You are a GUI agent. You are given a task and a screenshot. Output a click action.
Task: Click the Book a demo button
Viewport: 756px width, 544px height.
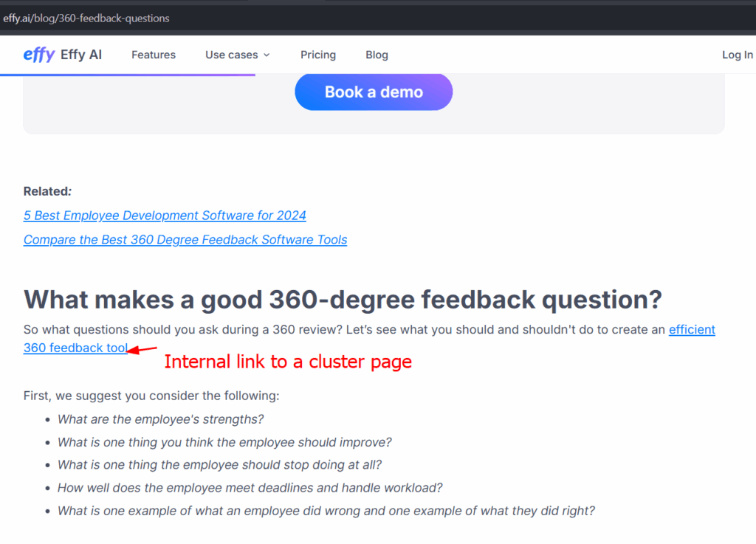pos(374,92)
